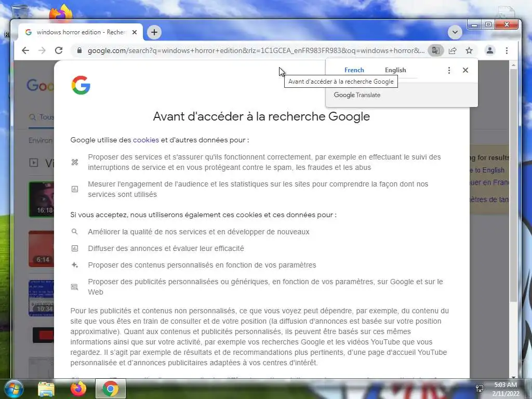Select the windows horror edition tab

[x=81, y=32]
